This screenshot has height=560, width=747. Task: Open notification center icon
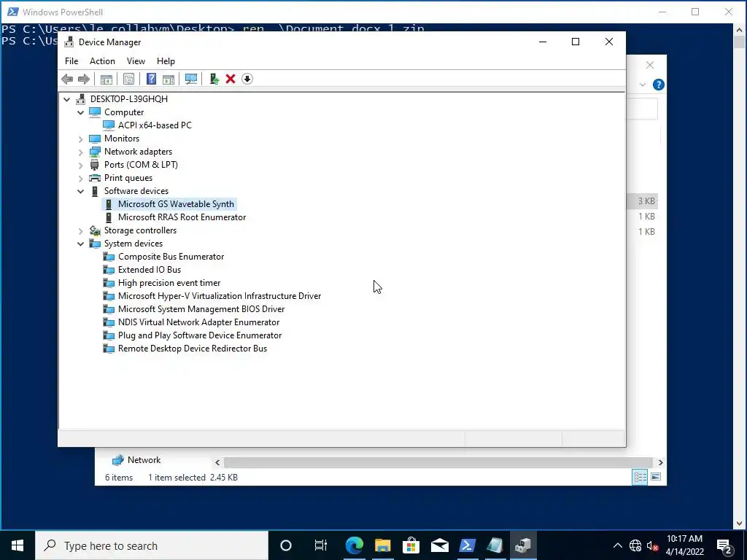pyautogui.click(x=724, y=545)
